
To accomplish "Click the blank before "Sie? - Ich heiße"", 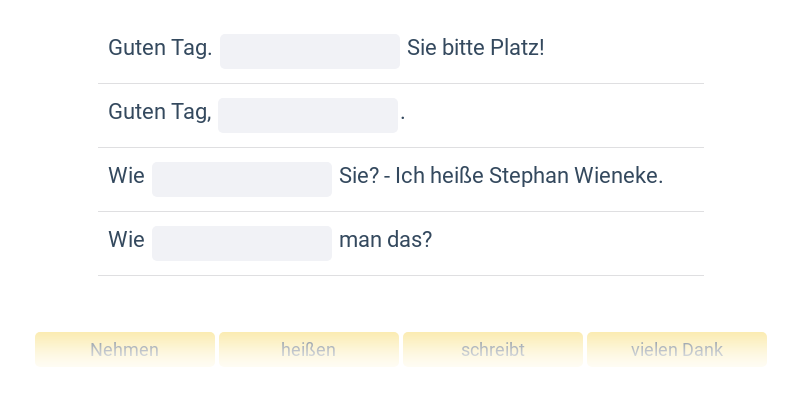I will click(x=242, y=179).
